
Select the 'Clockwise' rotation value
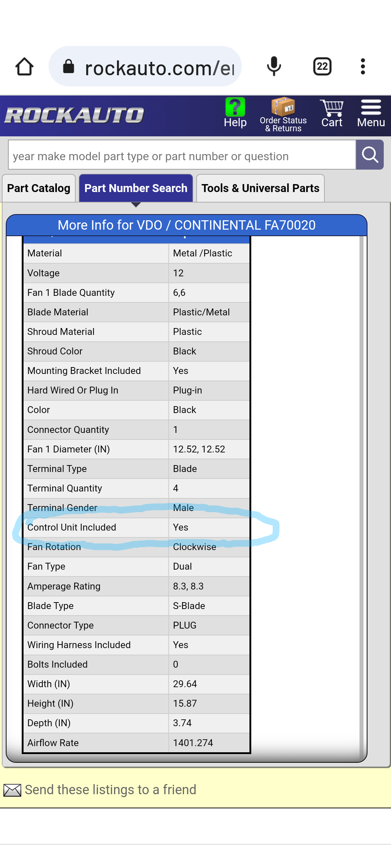[x=194, y=547]
